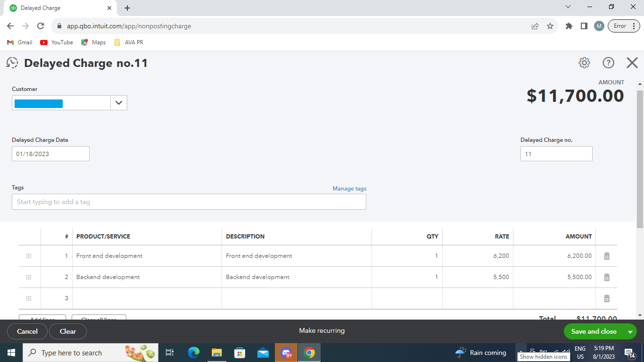Launch Microsoft Edge from the taskbar
644x362 pixels.
click(x=194, y=353)
